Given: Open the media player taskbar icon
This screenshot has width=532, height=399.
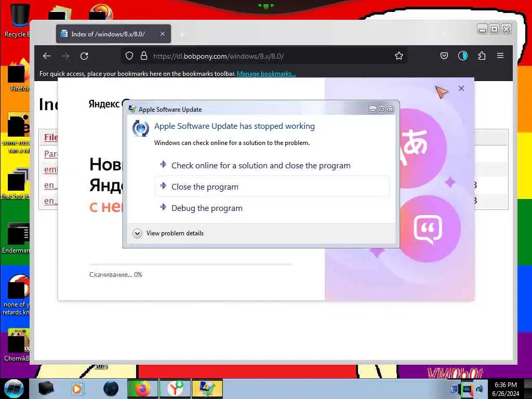Looking at the screenshot, I should pyautogui.click(x=77, y=389).
